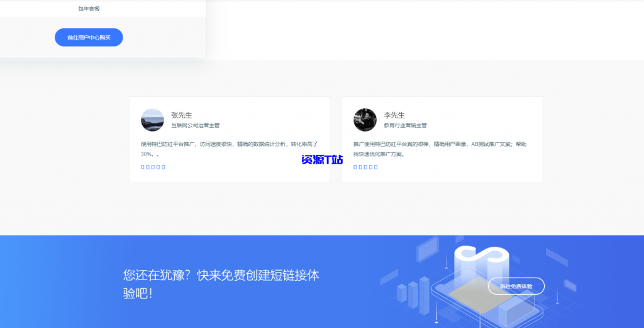This screenshot has height=328, width=644.
Task: Select the name 李先生
Action: (394, 115)
